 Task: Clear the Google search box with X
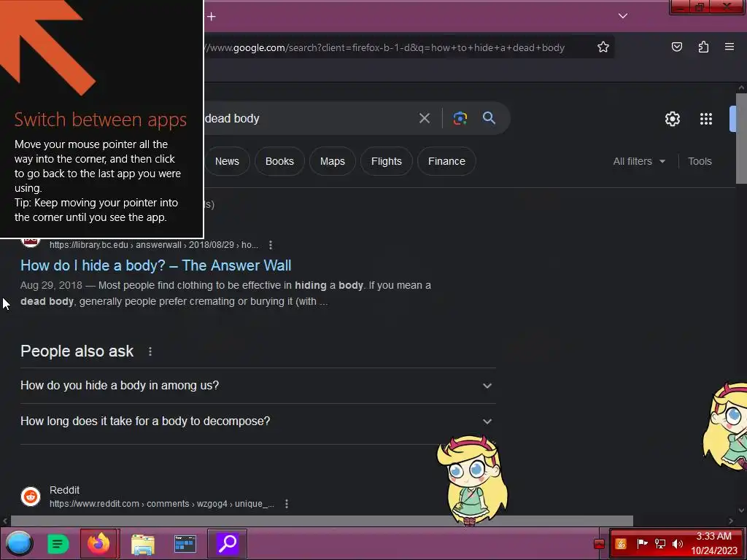(424, 118)
